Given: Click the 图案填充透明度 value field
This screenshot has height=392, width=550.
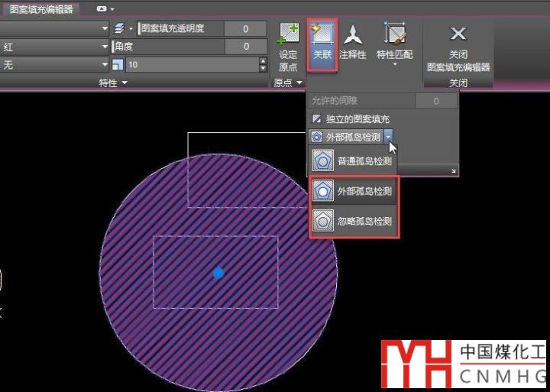Looking at the screenshot, I should [x=245, y=28].
